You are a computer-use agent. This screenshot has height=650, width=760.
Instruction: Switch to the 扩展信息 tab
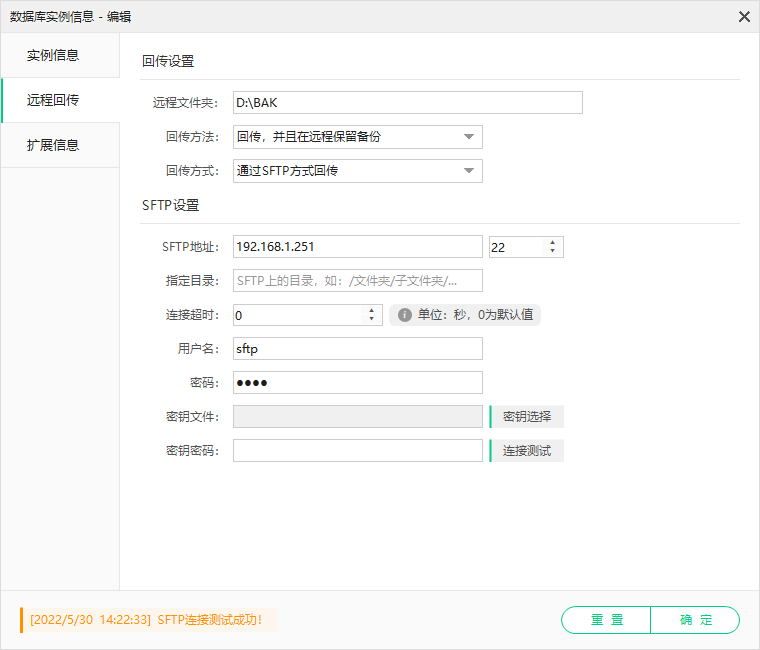tap(60, 145)
